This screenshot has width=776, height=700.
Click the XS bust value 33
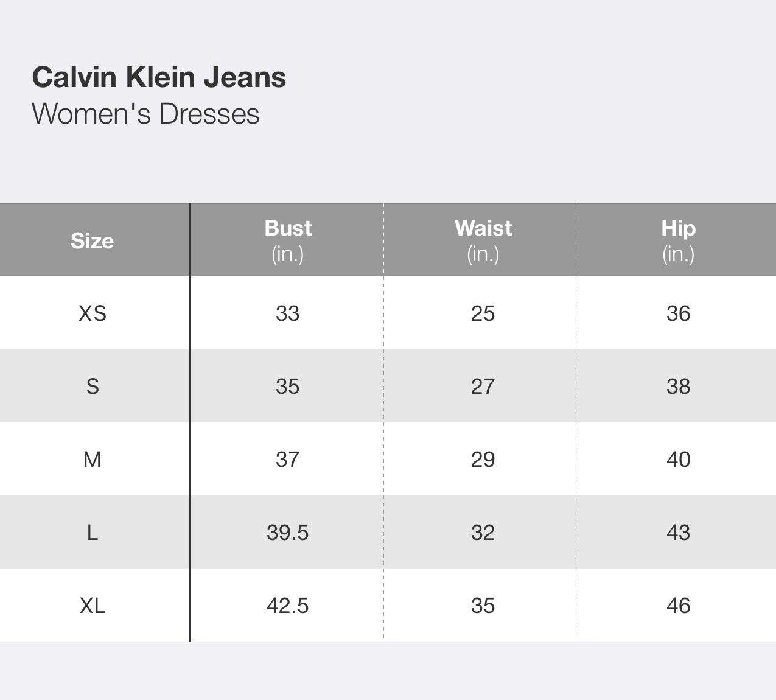(288, 313)
